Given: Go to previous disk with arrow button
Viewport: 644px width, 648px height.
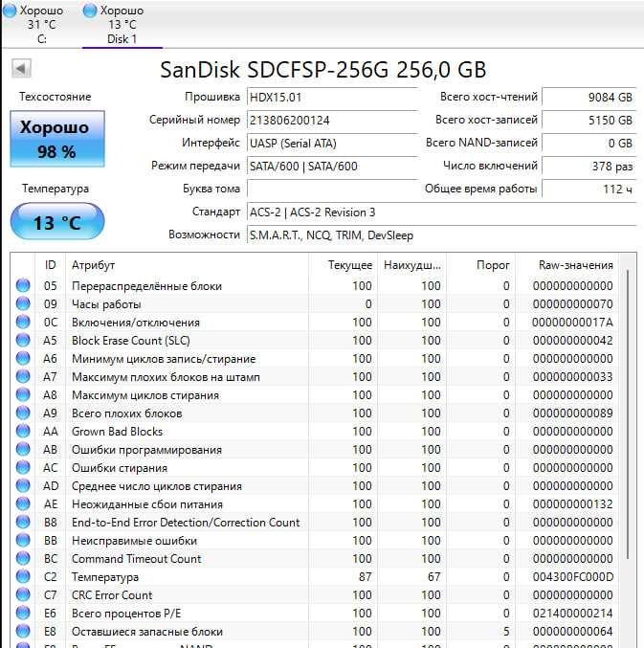Looking at the screenshot, I should tap(21, 69).
